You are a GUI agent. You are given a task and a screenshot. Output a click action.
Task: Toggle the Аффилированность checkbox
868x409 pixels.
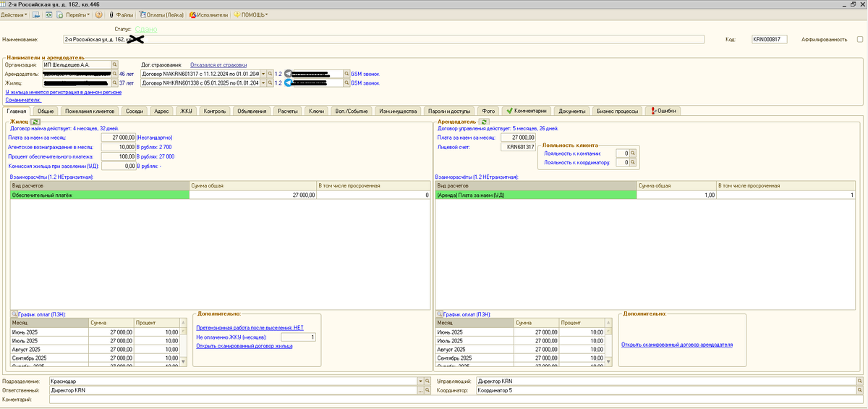[860, 40]
